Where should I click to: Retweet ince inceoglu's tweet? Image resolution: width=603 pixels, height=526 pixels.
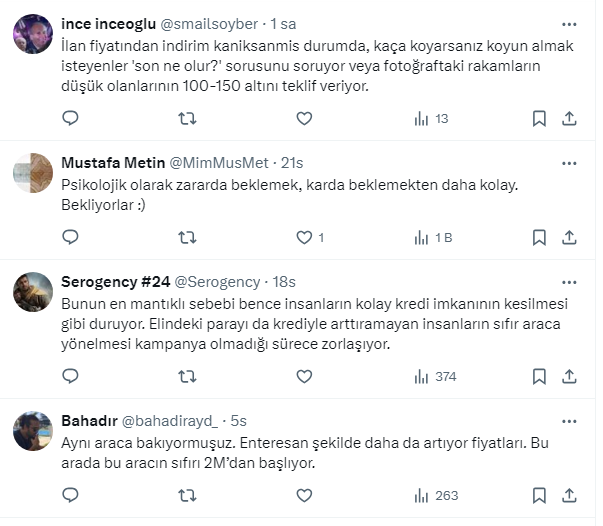[187, 119]
